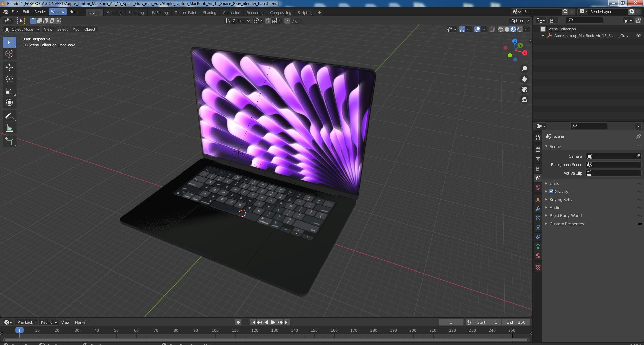Click viewport Zoom magnifier icon
The height and width of the screenshot is (345, 644).
point(524,69)
